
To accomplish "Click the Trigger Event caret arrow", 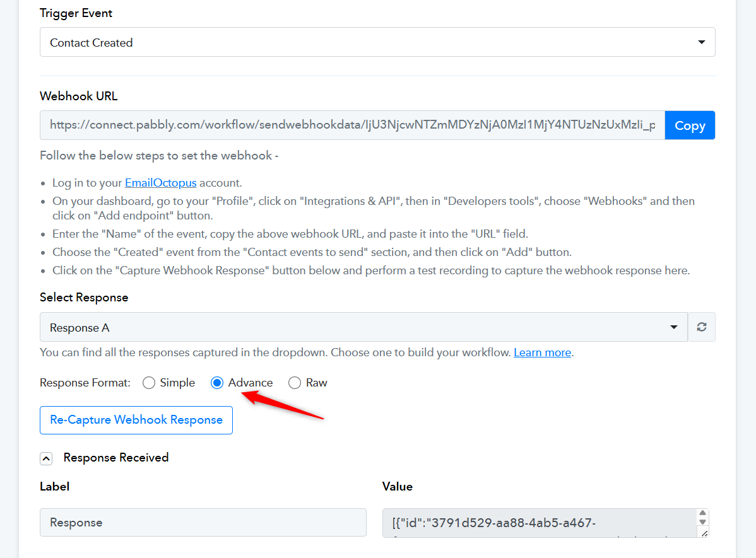I will 701,42.
